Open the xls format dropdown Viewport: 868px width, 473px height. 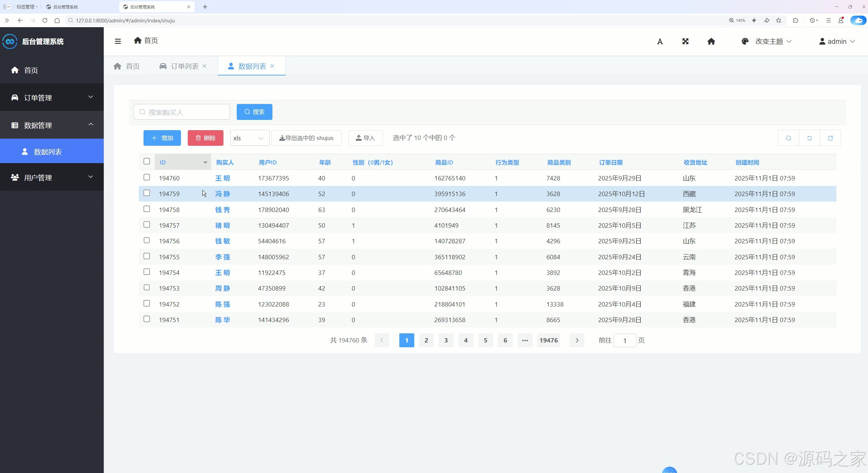point(249,138)
